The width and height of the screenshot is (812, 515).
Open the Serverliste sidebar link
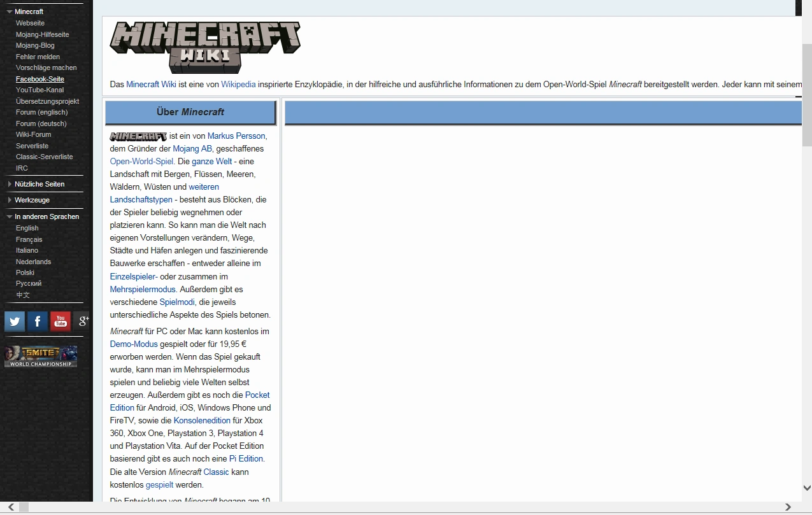[32, 146]
